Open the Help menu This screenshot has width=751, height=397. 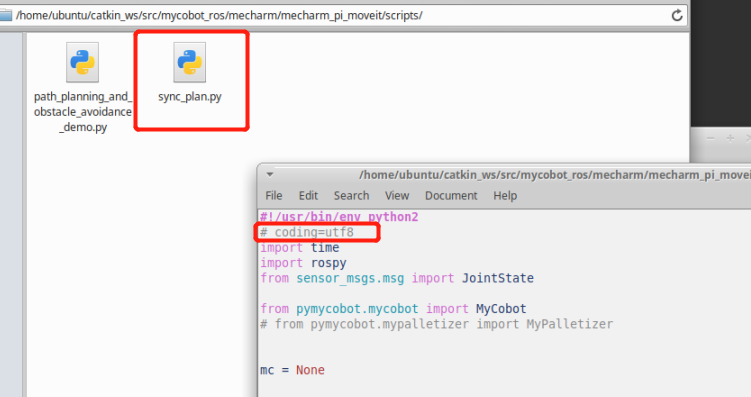click(505, 195)
